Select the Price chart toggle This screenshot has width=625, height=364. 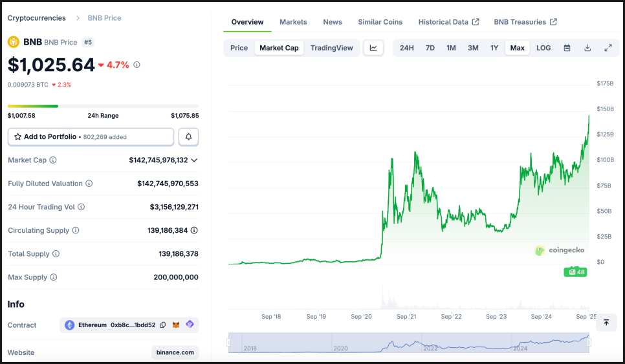239,48
